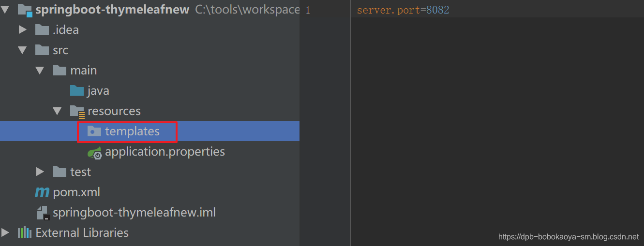Click line number 1 in editor gutter
The height and width of the screenshot is (246, 644).
308,10
